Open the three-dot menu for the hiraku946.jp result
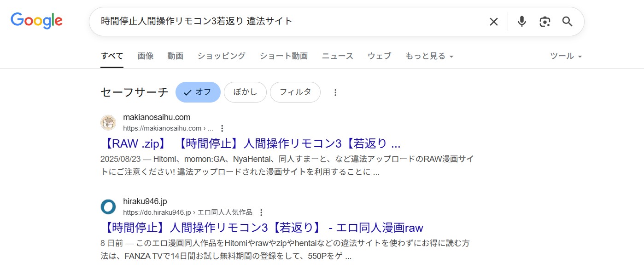644x269 pixels. coord(261,212)
